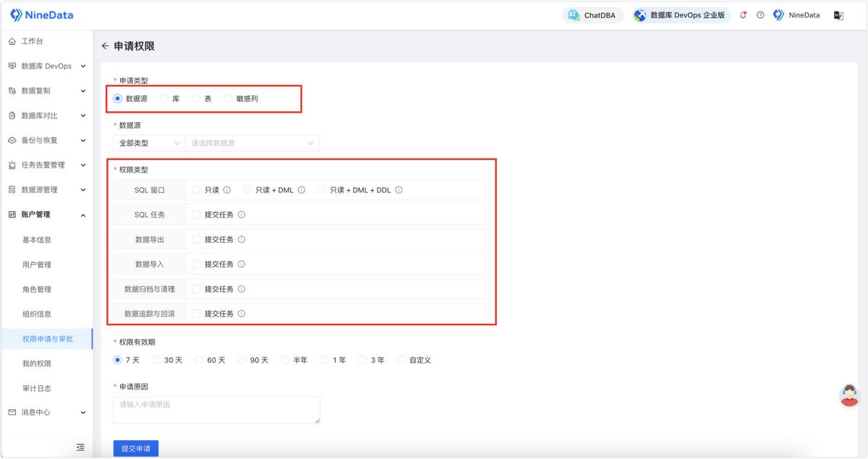Check 提交任务 for SQL 任务
The height and width of the screenshot is (459, 868).
(197, 215)
